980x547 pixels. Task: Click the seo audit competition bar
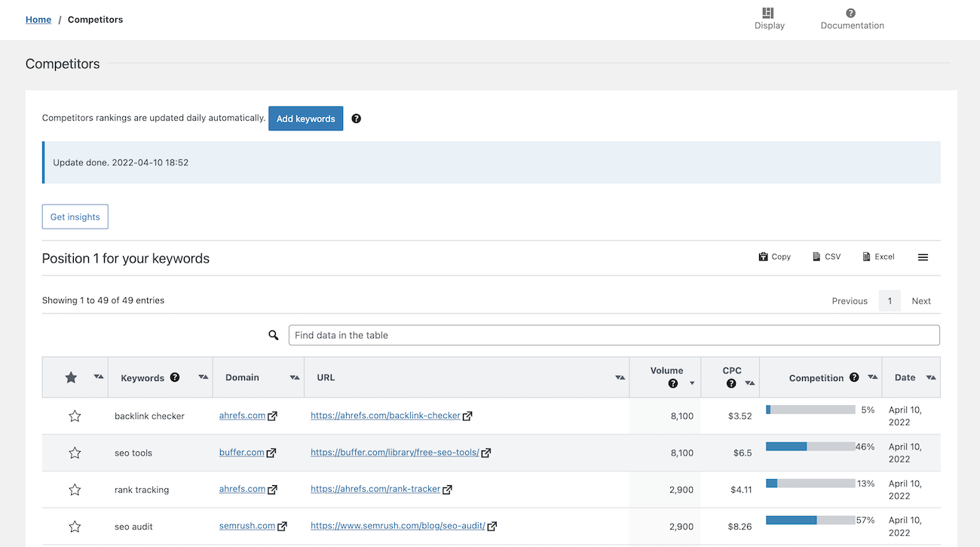click(x=810, y=520)
